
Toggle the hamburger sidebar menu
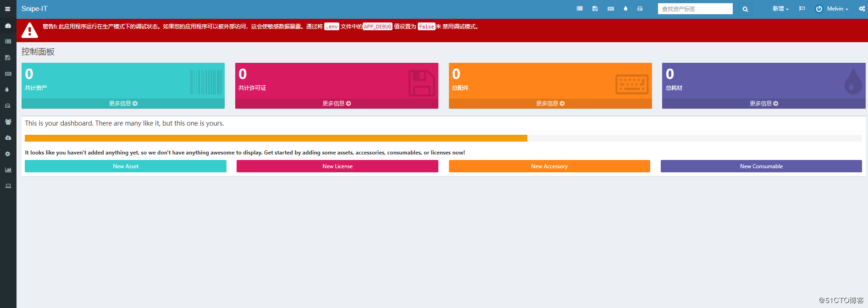[x=8, y=9]
